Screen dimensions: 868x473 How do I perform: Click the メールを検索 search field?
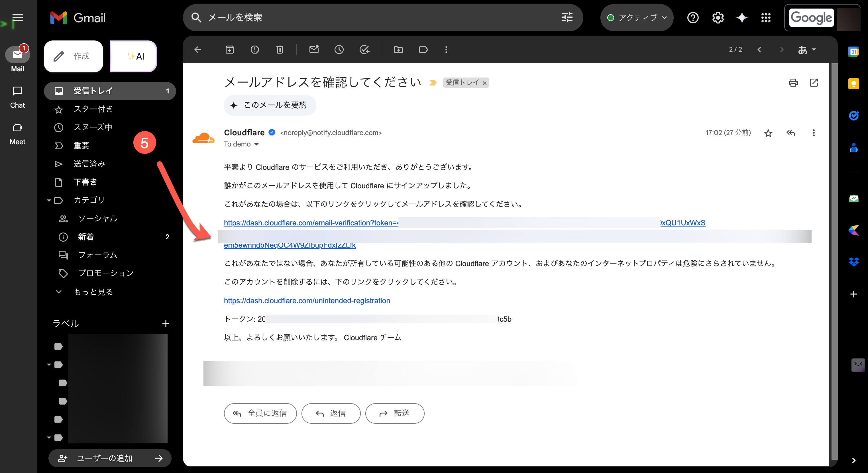[x=371, y=17]
